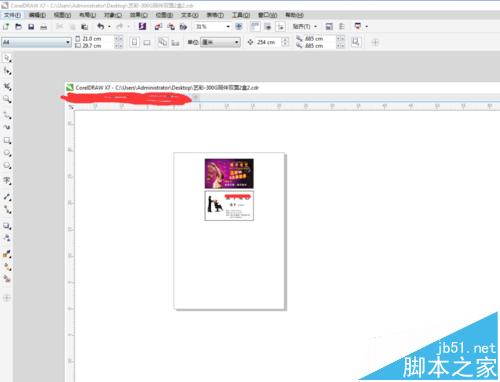Click the Redo arrow icon
Screen dimensions: 500x382
tap(120, 26)
